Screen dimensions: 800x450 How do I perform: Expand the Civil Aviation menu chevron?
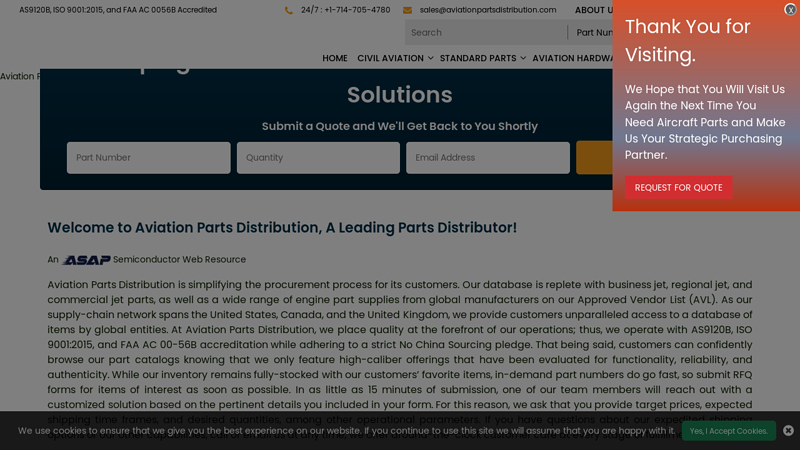coord(431,58)
